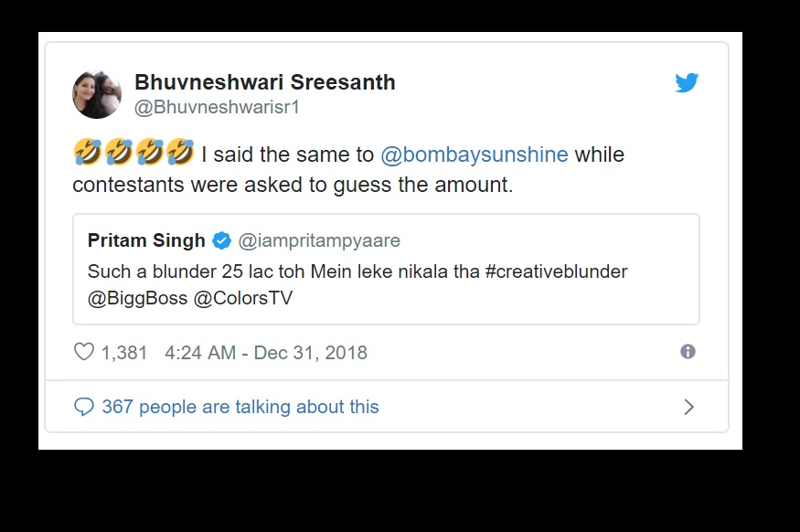Click Pritam Singh's blue verified badge

click(221, 241)
